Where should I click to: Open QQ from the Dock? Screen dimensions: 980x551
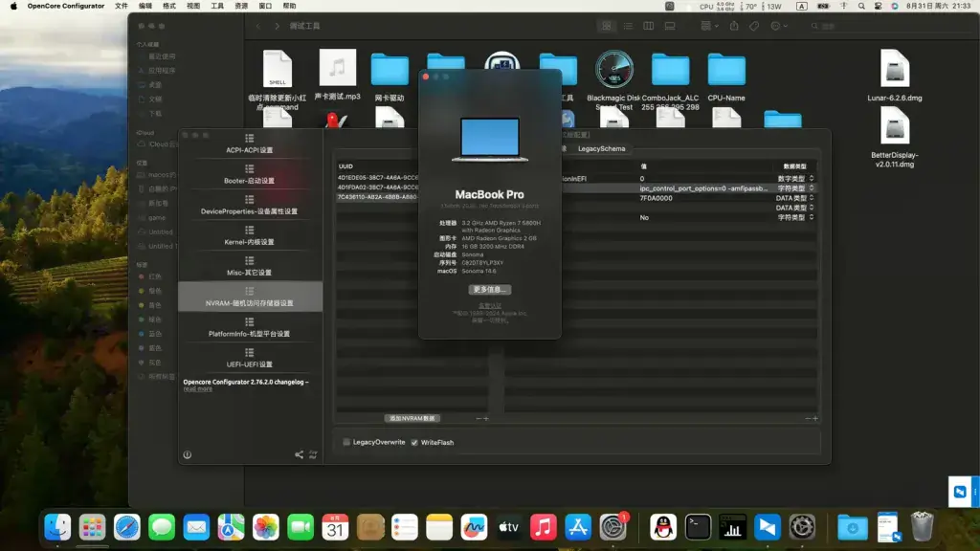coord(663,527)
